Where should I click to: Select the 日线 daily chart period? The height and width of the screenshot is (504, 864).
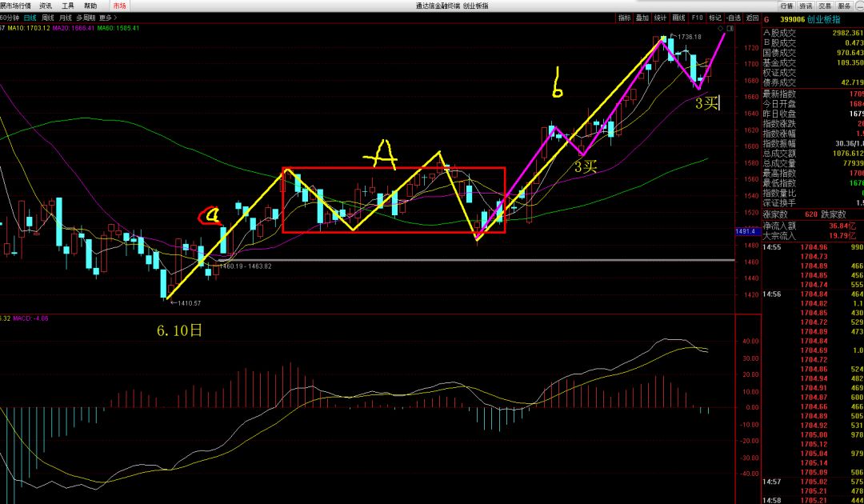click(30, 18)
